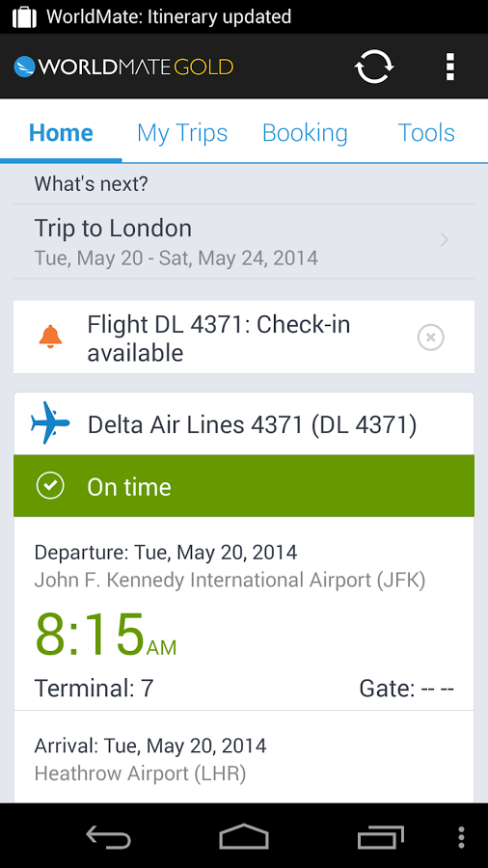This screenshot has height=868, width=488.
Task: Tap the blue airplane flight icon
Action: tap(50, 423)
